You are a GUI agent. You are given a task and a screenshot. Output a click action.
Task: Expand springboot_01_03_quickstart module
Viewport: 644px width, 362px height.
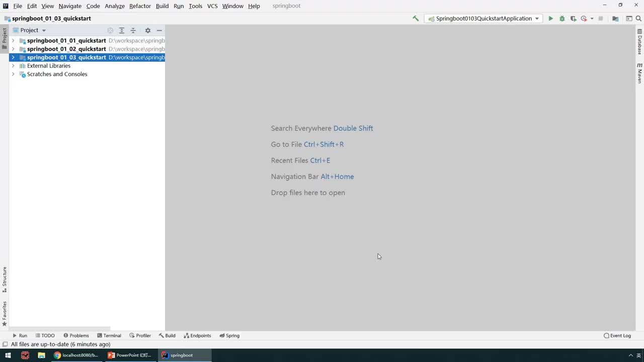click(13, 57)
